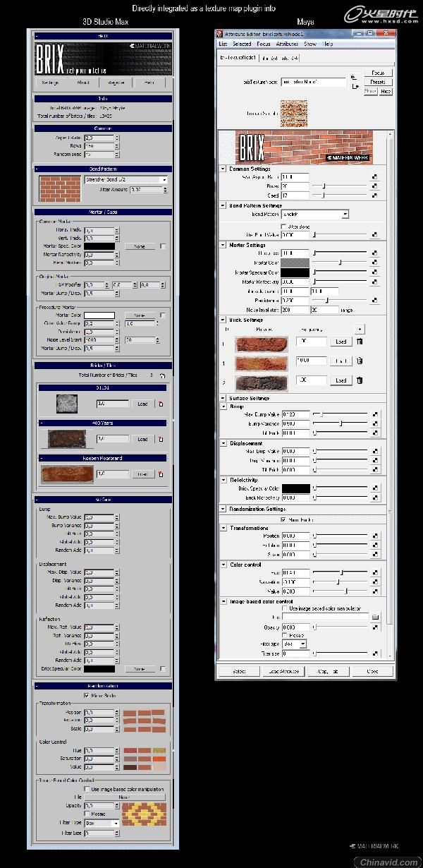The width and height of the screenshot is (423, 868).
Task: Open the List menu in Attribute Editor
Action: pos(223,44)
